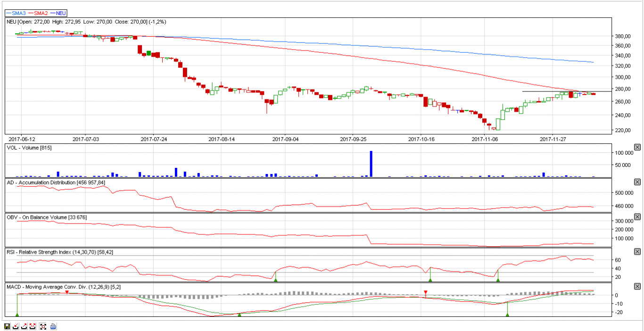Click the first red MACD sell triangle
Screen dimensions: 644x331
coord(67,292)
